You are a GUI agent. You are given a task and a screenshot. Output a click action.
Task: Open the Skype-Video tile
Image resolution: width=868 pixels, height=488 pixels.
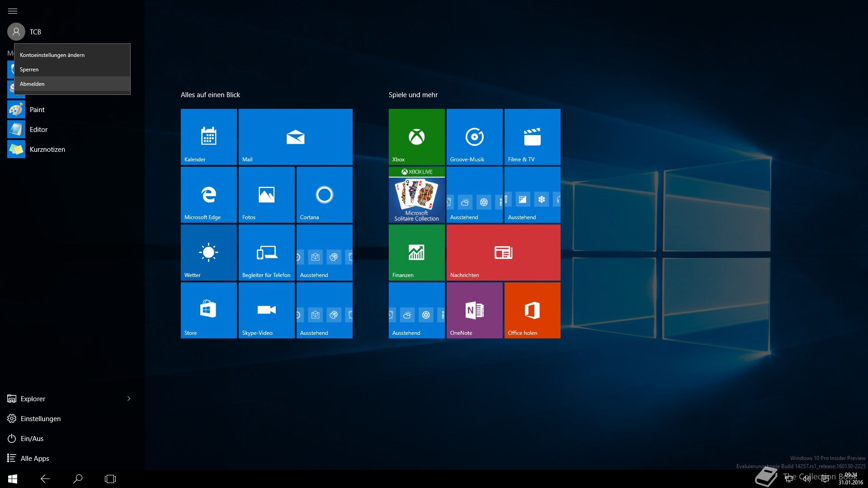267,310
